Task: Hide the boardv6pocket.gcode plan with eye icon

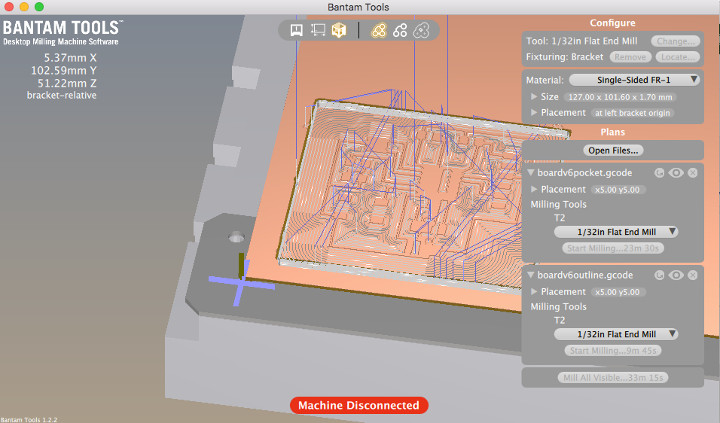Action: pyautogui.click(x=676, y=173)
